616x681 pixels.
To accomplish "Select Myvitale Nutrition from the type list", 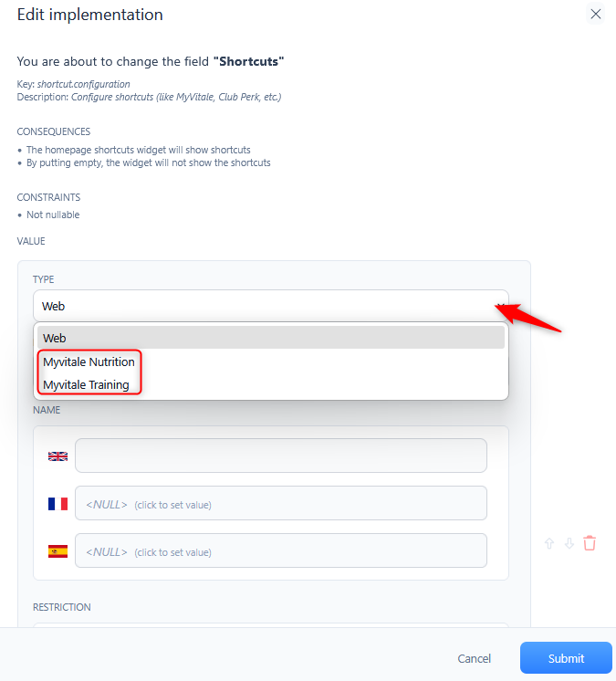I will point(89,361).
